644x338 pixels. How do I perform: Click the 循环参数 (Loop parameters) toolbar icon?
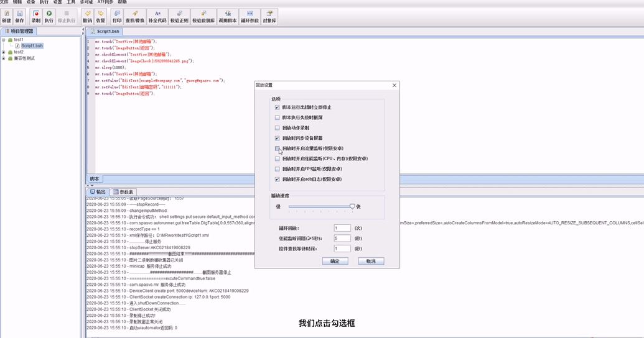click(250, 16)
